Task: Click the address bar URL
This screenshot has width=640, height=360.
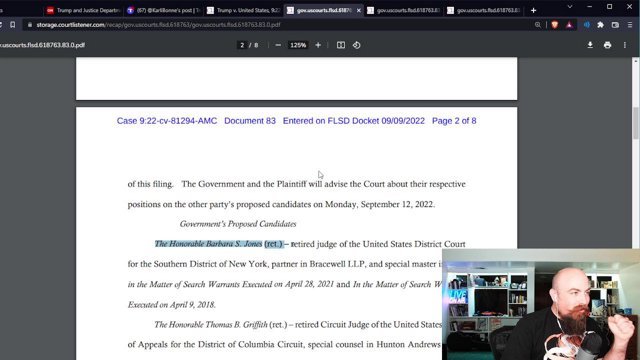Action: point(158,25)
